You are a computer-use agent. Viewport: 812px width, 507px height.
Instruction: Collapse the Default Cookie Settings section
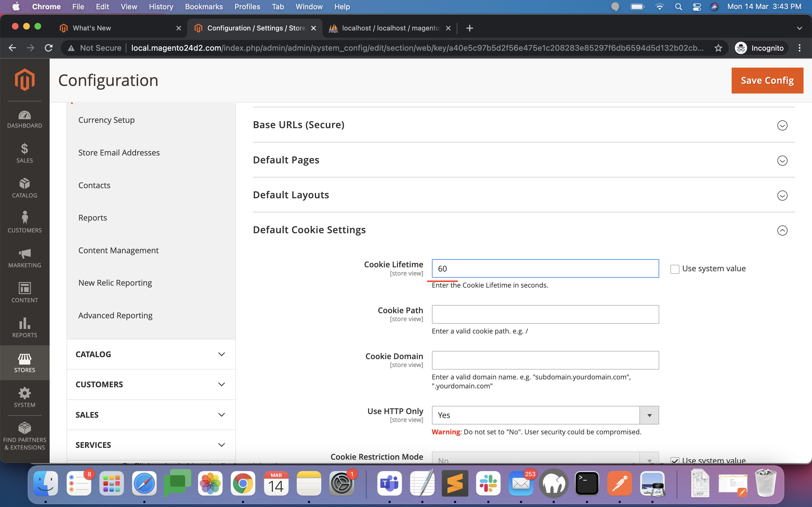782,230
